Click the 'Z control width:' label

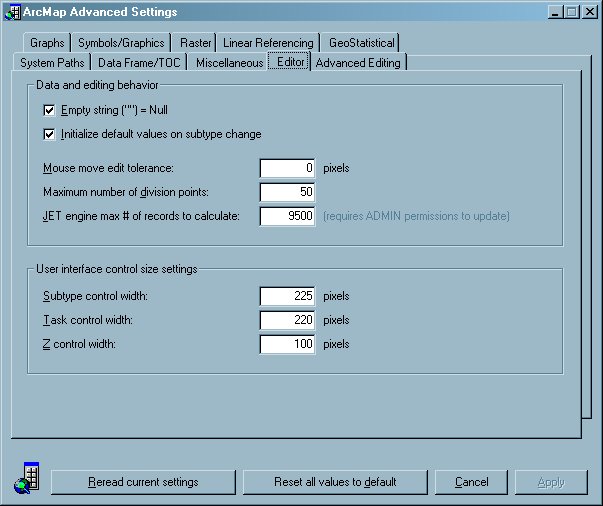pyautogui.click(x=79, y=344)
